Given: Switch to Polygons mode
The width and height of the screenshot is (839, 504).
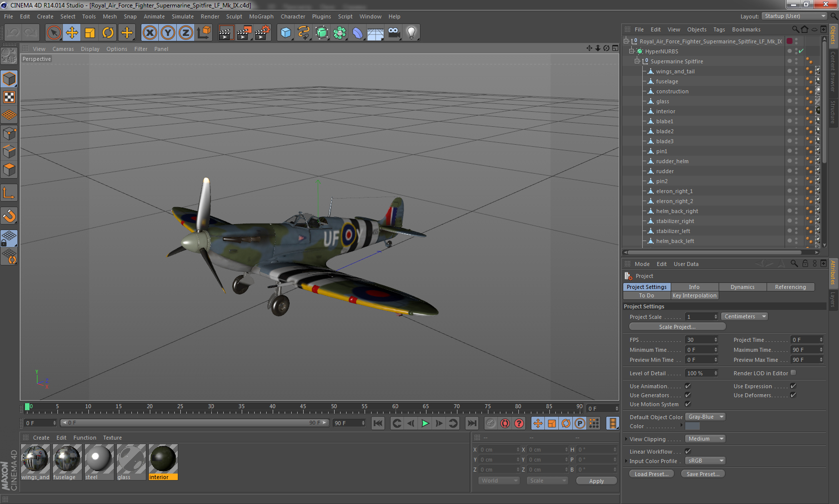Looking at the screenshot, I should pos(9,170).
